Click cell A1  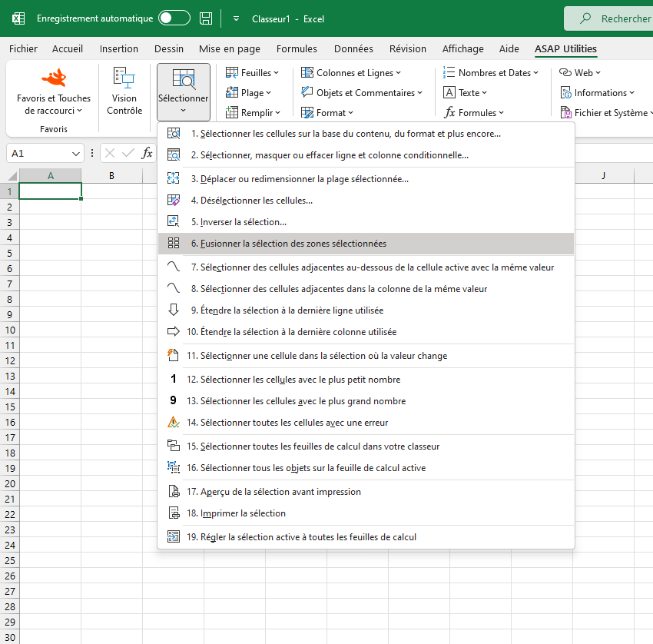point(50,191)
